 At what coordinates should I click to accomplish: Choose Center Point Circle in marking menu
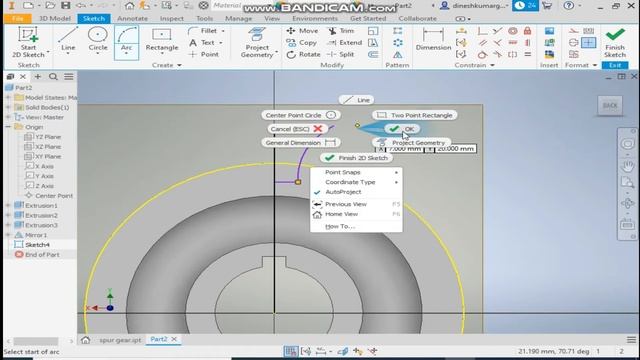(x=301, y=115)
